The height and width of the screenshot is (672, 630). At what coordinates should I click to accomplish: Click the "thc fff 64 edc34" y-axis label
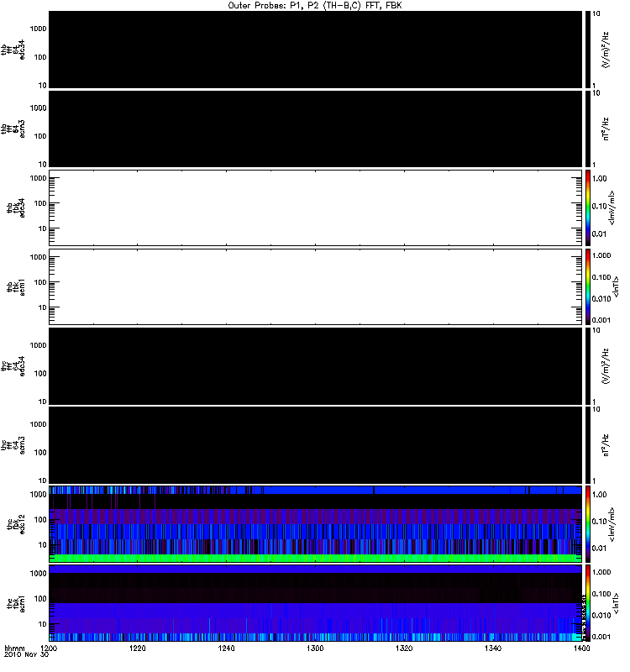[13, 366]
